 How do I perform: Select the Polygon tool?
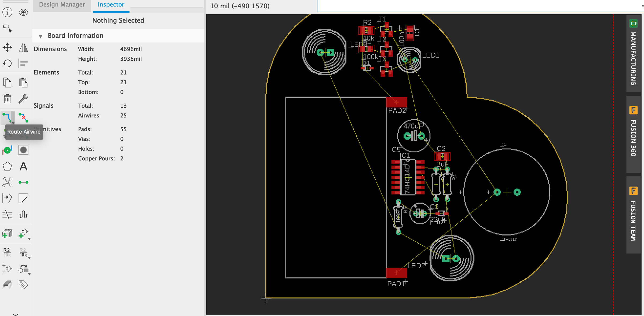pyautogui.click(x=7, y=166)
